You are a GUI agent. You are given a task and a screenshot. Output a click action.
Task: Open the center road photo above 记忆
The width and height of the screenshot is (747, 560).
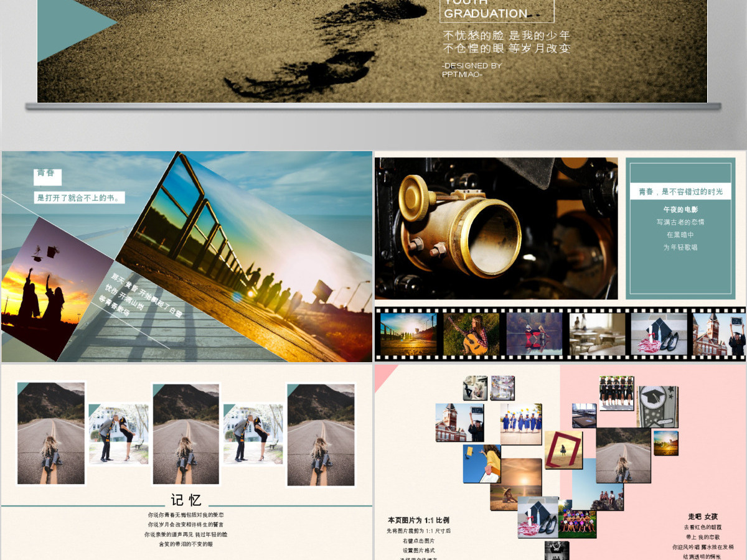click(x=186, y=434)
